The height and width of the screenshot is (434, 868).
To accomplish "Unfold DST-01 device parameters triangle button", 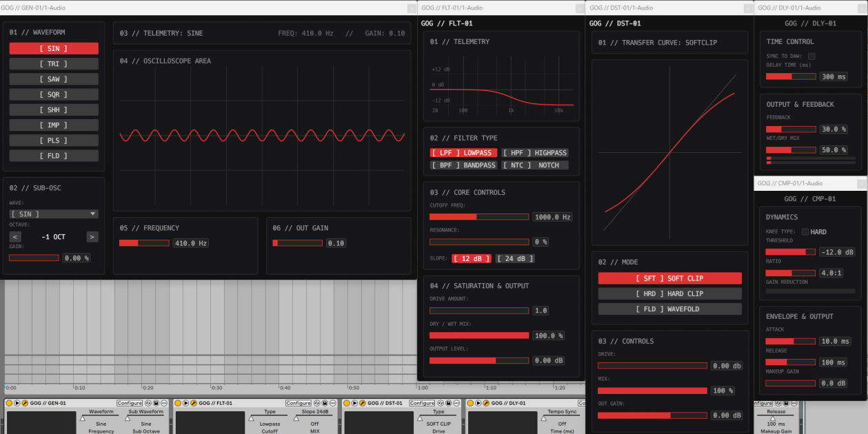I will tap(354, 403).
